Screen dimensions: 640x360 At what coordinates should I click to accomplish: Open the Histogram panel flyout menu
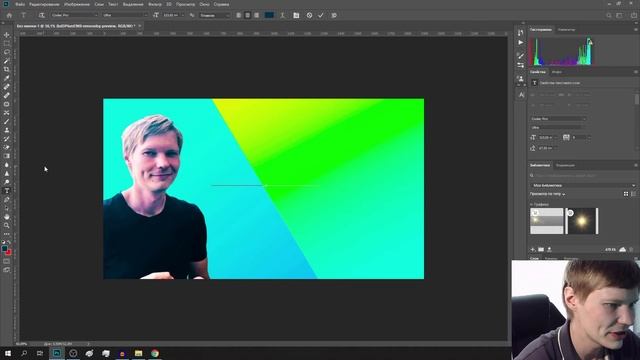pyautogui.click(x=636, y=30)
